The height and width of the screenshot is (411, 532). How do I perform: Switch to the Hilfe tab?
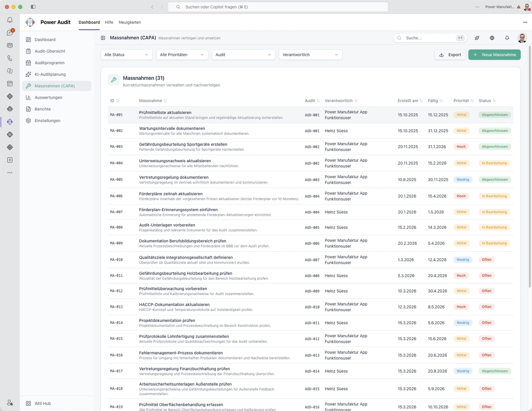tap(109, 22)
